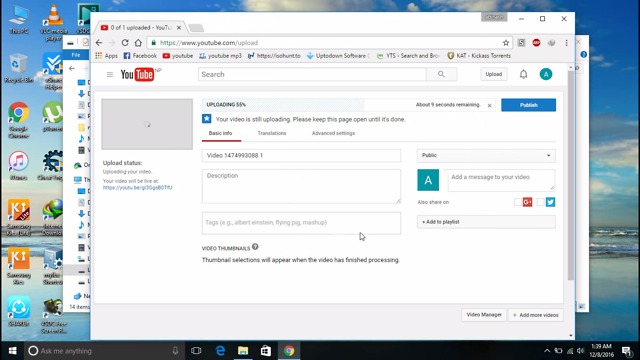Open the Windows Start menu
Image resolution: width=640 pixels, height=360 pixels.
[12, 351]
